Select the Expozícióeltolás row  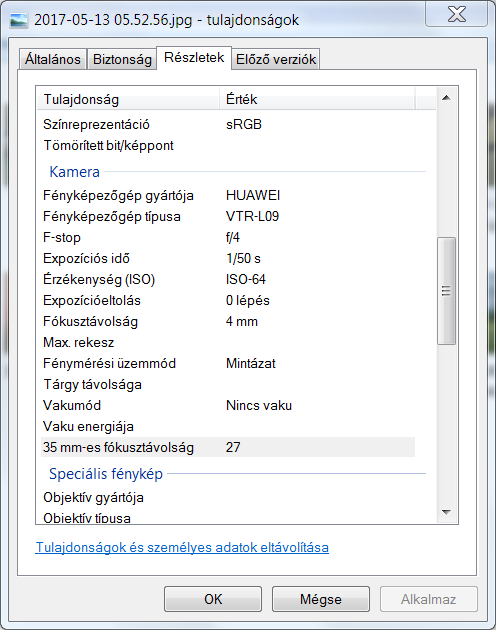[228, 300]
